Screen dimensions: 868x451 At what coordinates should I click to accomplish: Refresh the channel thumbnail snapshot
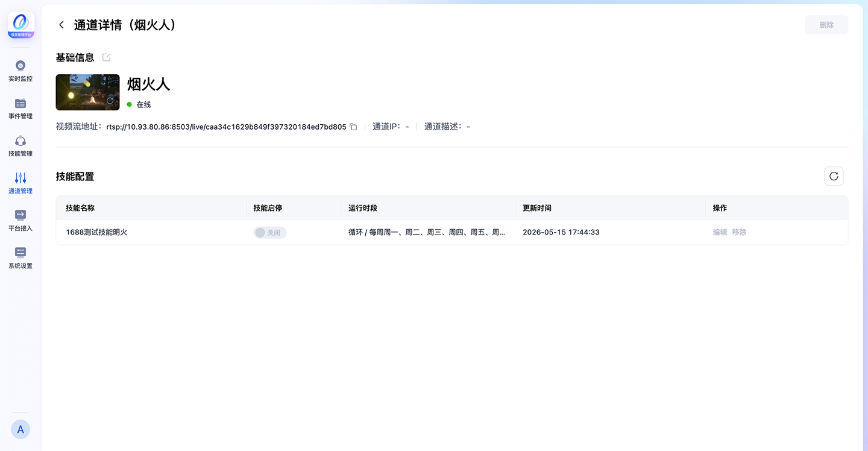pos(110,101)
